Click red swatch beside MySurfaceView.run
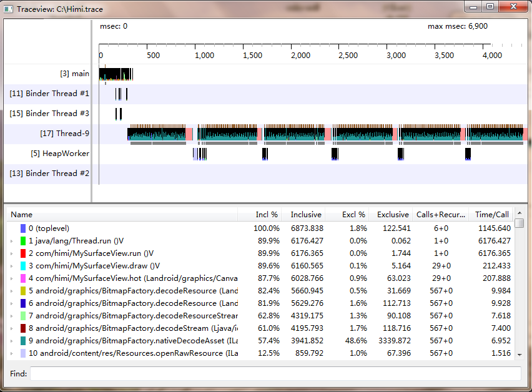The image size is (532, 392). (23, 253)
